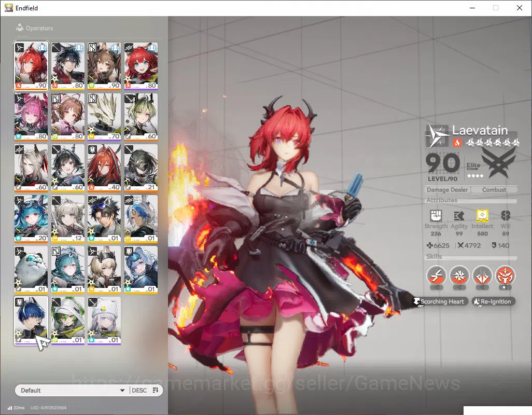
Task: Click the network ping 22ms indicator
Action: pos(16,408)
